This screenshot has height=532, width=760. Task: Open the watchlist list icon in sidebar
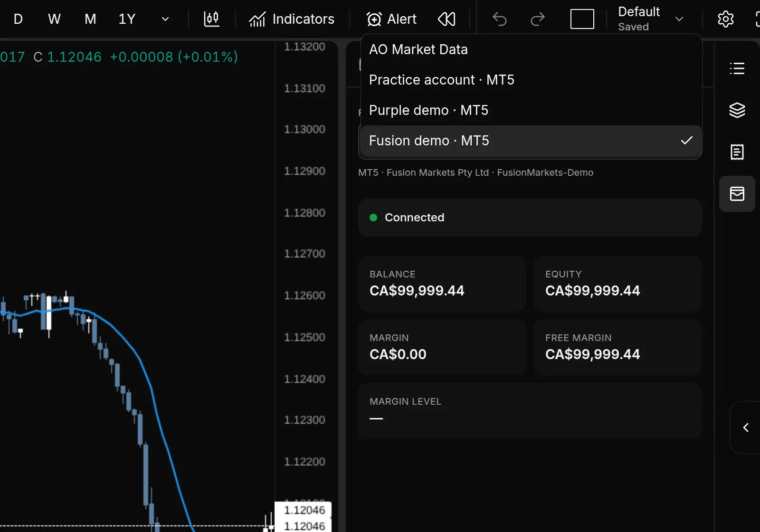click(x=737, y=68)
